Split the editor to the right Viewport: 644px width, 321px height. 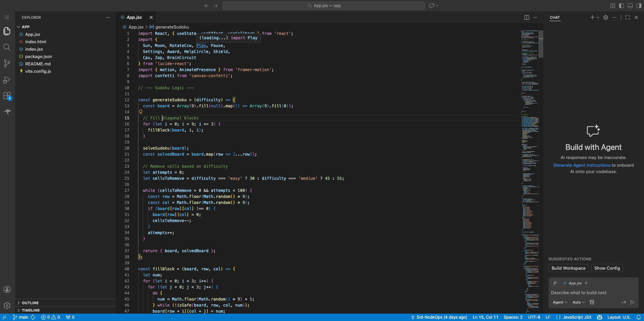pos(526,17)
